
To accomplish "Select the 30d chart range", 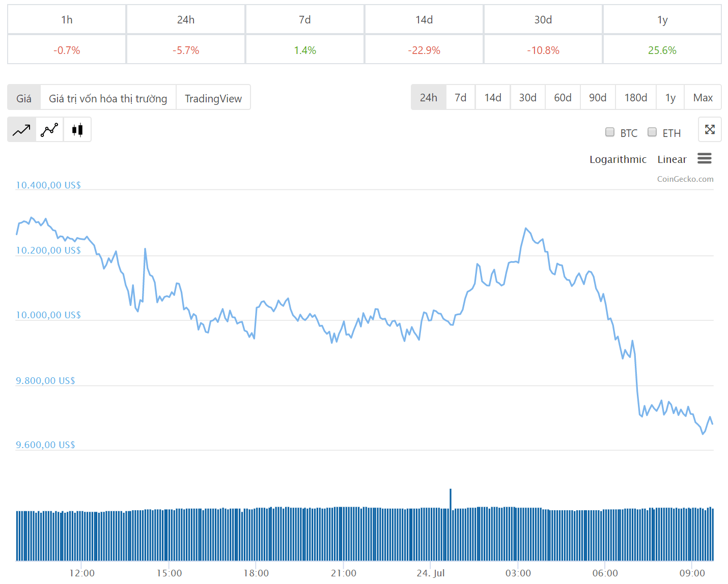I will tap(528, 97).
